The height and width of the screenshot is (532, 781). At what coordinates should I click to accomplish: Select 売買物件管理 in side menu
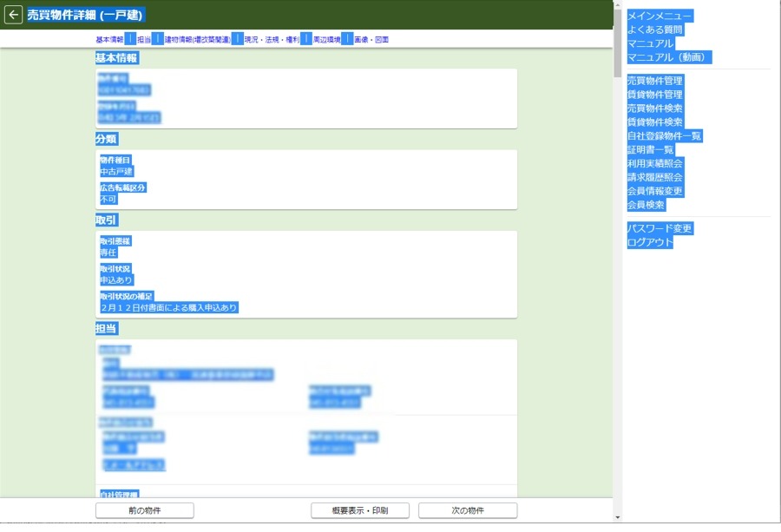click(x=654, y=81)
